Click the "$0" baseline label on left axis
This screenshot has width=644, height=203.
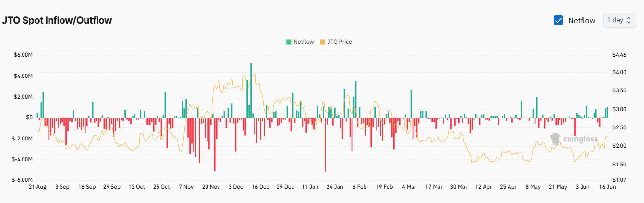pos(29,117)
